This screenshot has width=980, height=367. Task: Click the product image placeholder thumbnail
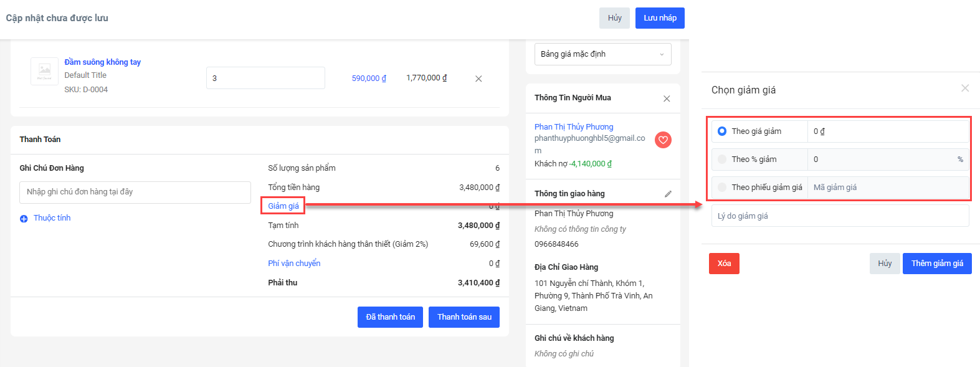coord(44,71)
